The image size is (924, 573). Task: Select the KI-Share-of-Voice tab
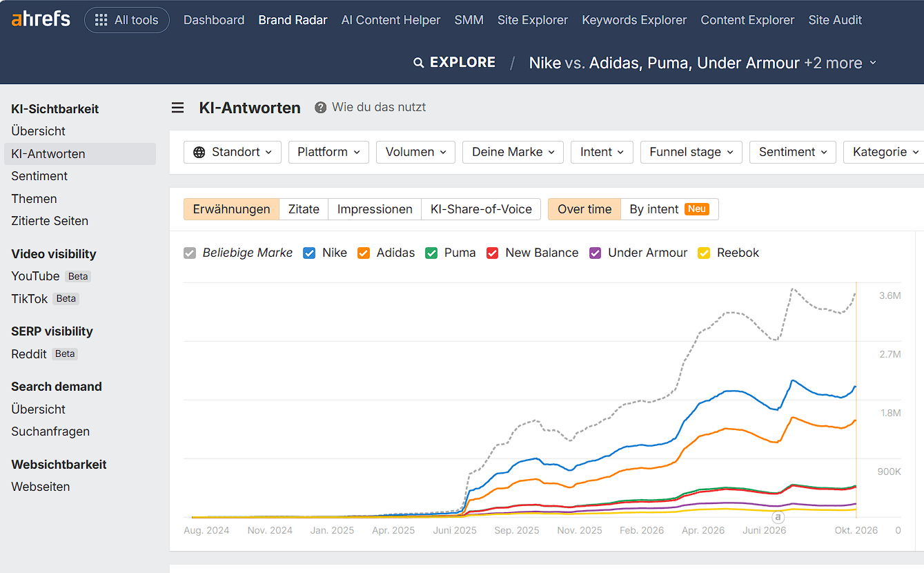tap(481, 209)
